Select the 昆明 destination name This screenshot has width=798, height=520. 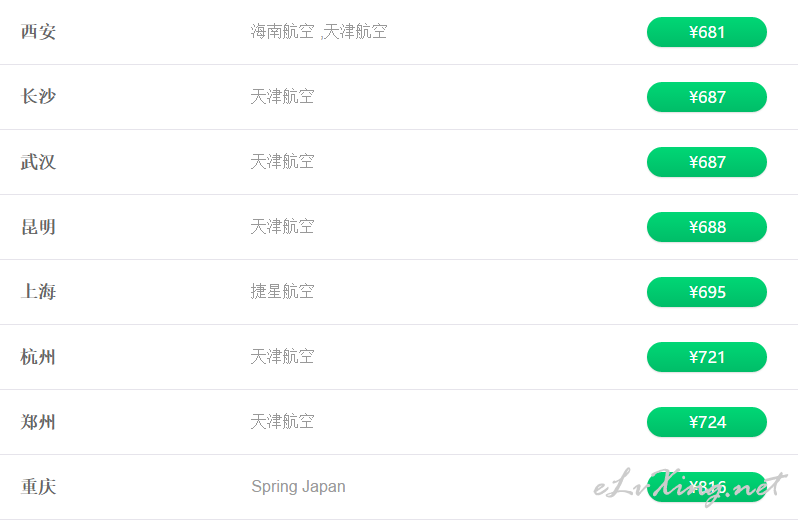(x=38, y=227)
